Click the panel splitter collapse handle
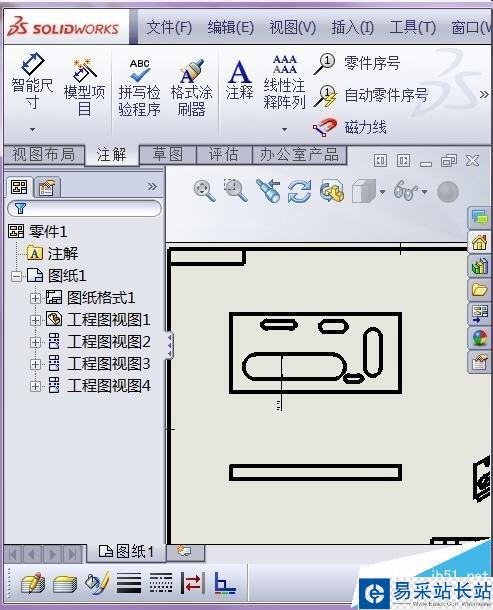This screenshot has width=493, height=610. [170, 345]
